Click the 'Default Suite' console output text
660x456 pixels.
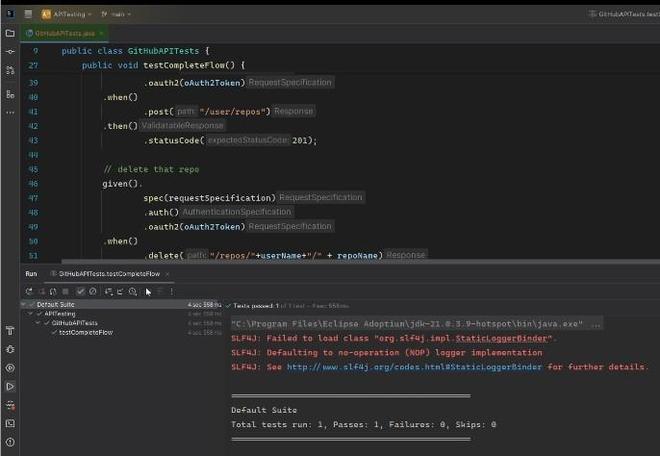pos(264,410)
